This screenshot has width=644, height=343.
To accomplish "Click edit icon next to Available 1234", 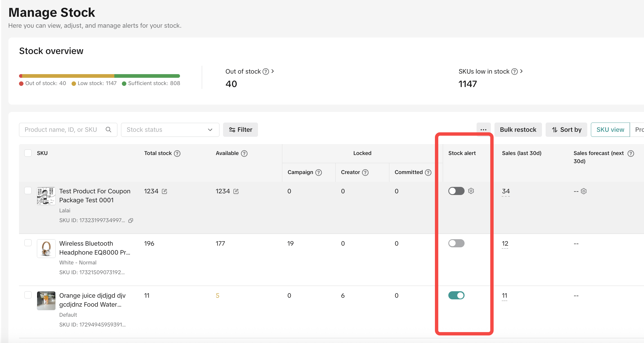I will pyautogui.click(x=236, y=191).
